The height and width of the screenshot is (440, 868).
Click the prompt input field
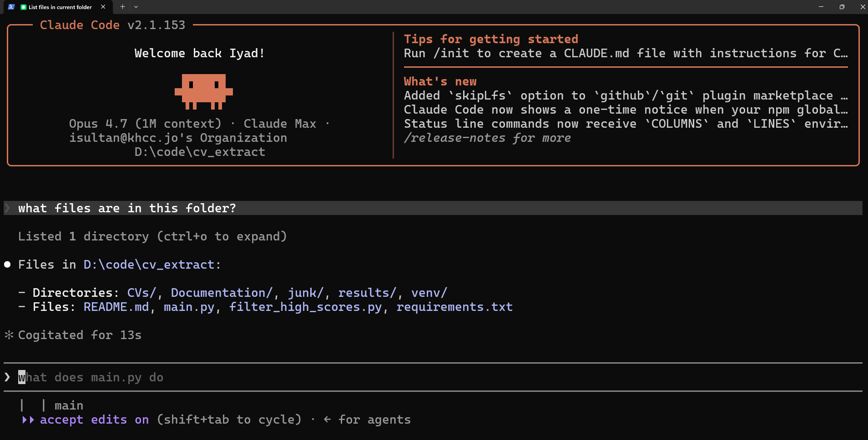point(433,377)
